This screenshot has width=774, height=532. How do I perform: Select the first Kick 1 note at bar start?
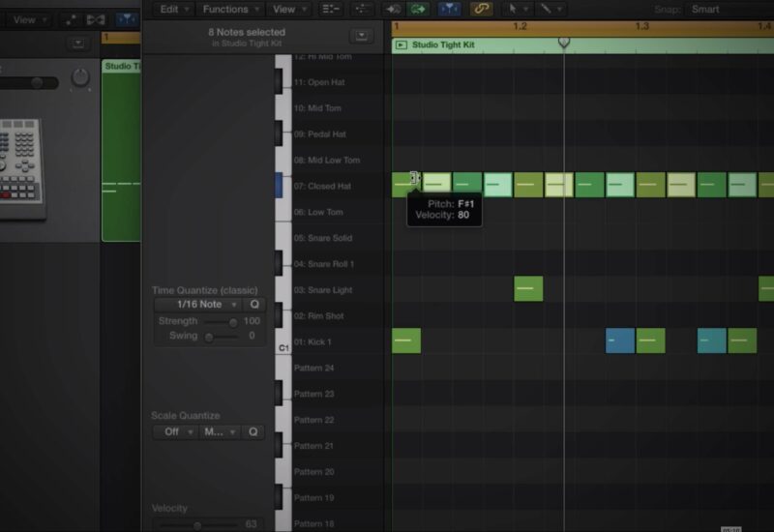coord(406,340)
